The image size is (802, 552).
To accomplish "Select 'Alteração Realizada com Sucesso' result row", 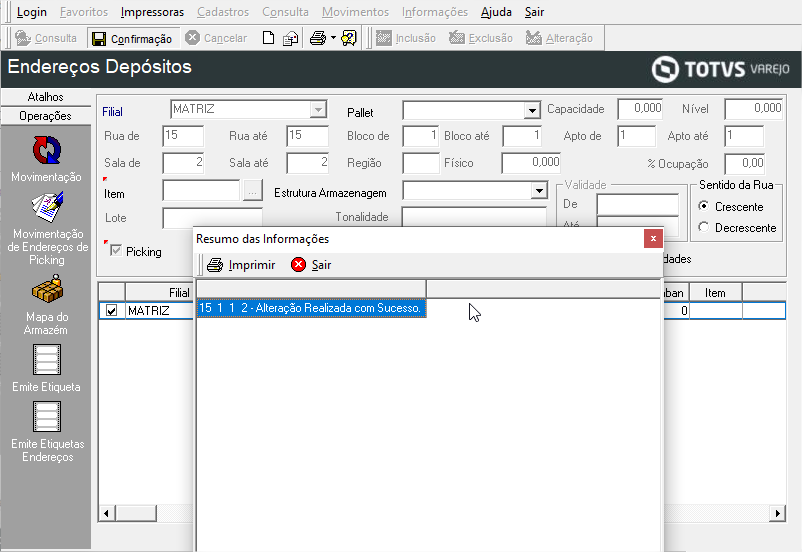I will click(311, 308).
